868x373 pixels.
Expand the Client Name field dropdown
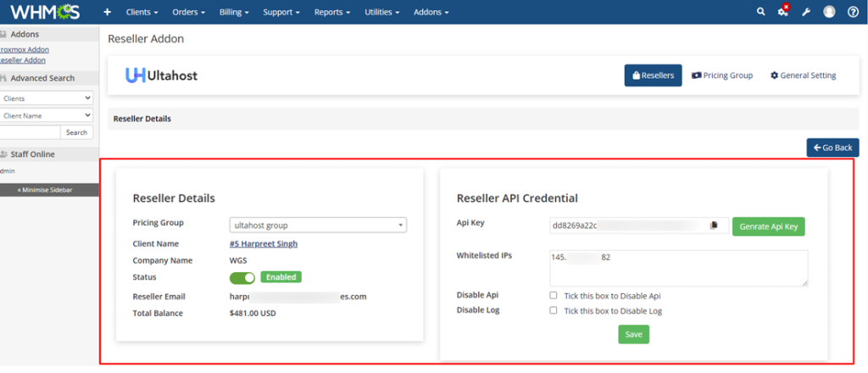click(47, 115)
